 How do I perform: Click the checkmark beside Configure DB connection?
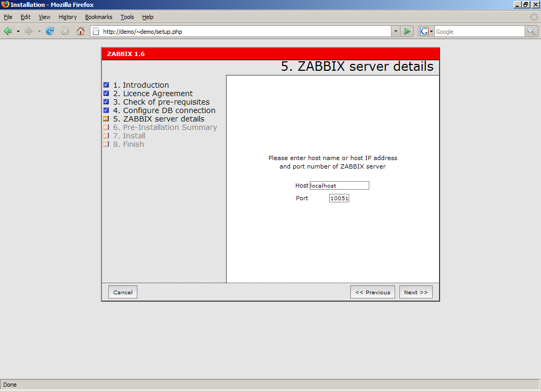(x=106, y=110)
